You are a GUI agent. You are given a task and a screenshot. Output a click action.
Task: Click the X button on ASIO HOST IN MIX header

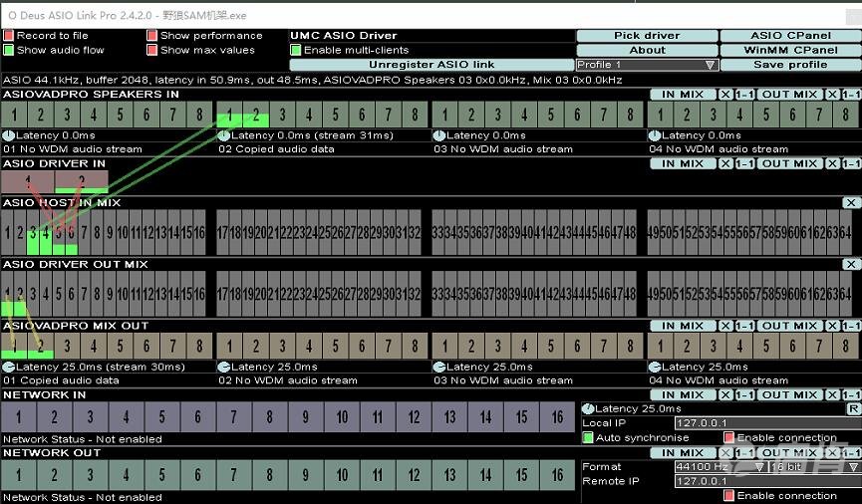[851, 203]
